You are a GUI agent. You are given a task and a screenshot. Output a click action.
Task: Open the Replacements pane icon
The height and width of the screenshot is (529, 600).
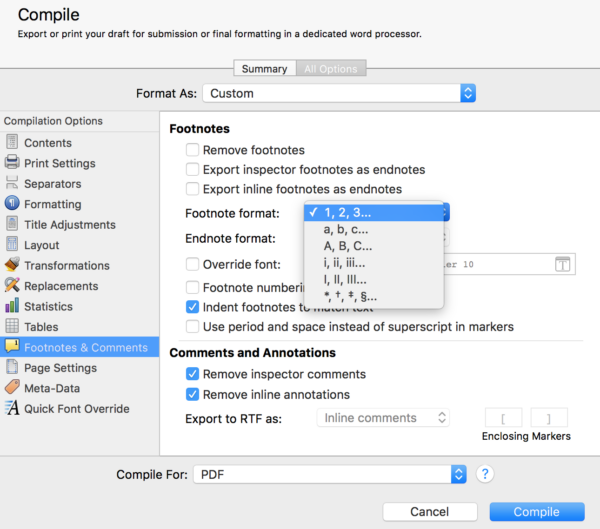tap(12, 286)
